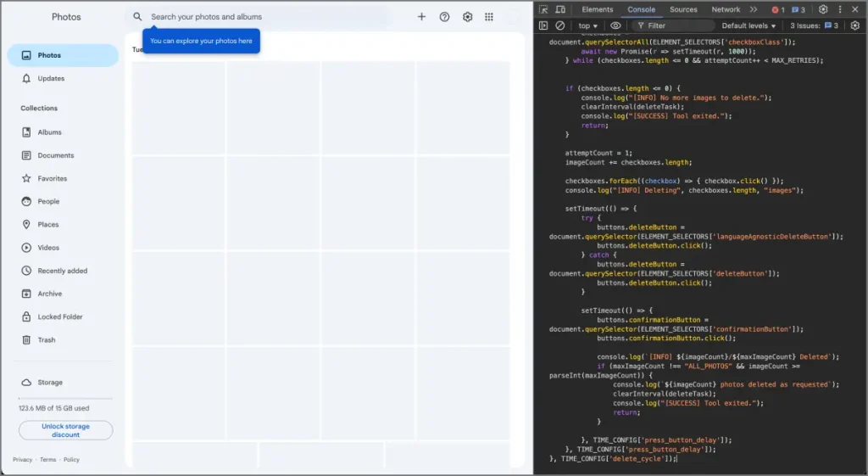This screenshot has height=476, width=868.
Task: Open the DevTools settings gear
Action: tap(823, 9)
